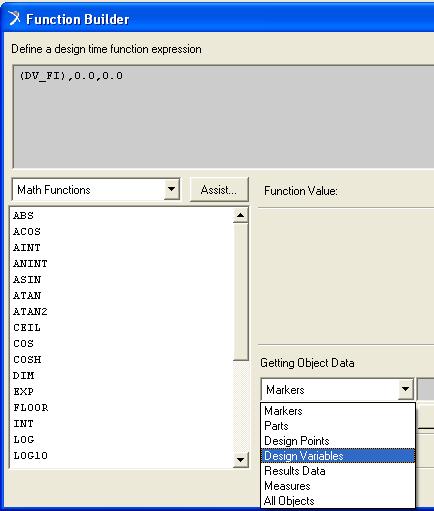This screenshot has width=434, height=511.
Task: Select Design Points in the object list
Action: (338, 441)
